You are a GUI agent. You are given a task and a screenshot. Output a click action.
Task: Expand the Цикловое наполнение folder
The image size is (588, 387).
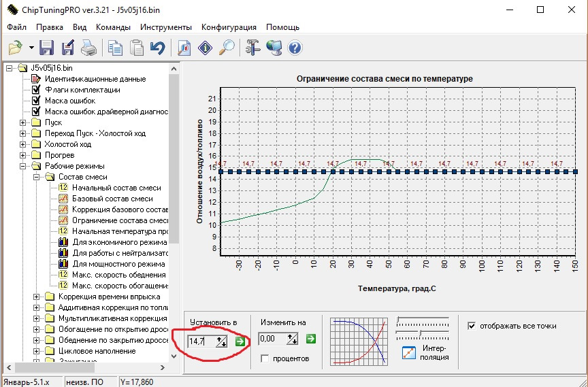[36, 351]
